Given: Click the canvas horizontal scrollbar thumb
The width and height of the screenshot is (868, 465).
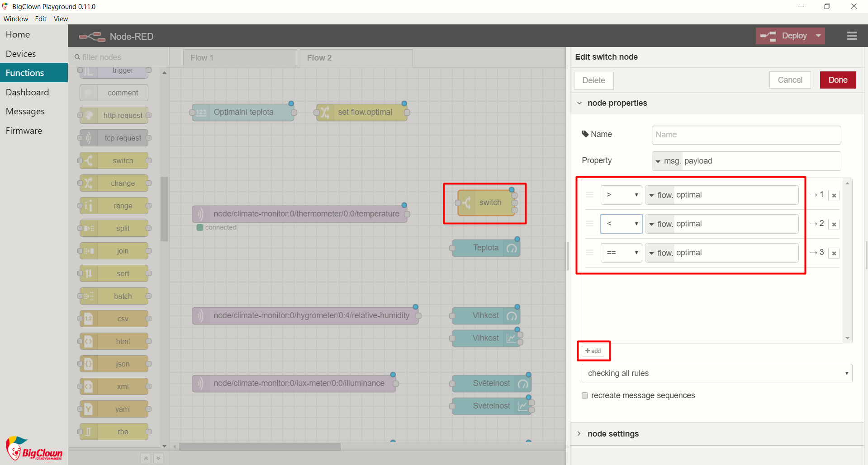Looking at the screenshot, I should (x=260, y=446).
